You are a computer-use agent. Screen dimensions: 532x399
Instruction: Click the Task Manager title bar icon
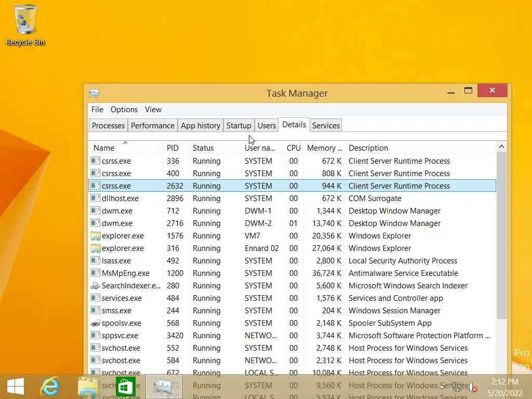click(x=95, y=93)
